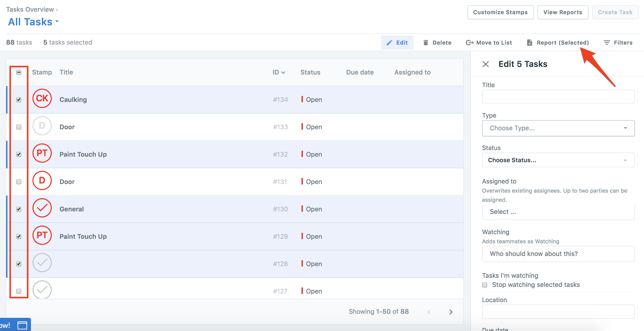644x331 pixels.
Task: Navigate to Tasks Overview breadcrumb
Action: pos(30,9)
